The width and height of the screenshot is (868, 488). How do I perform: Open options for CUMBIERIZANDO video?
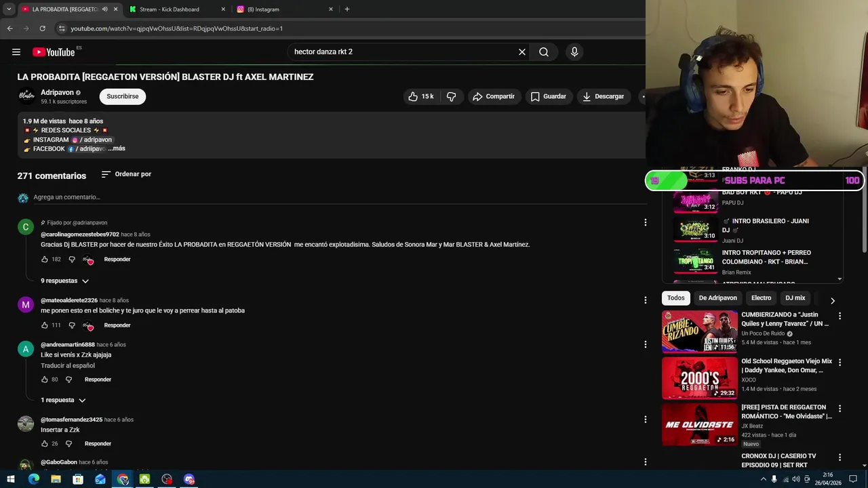coord(840,316)
